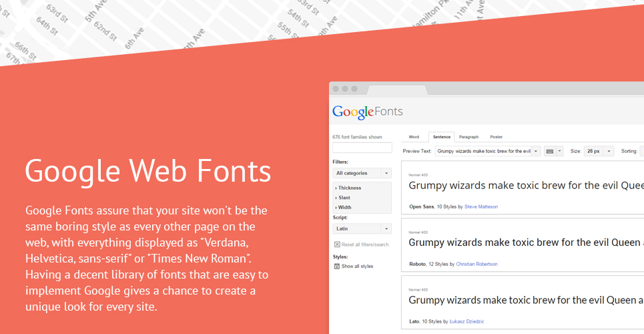Click the description paragraph about Google Fonts
Screen dimensions: 644x334
(147, 259)
